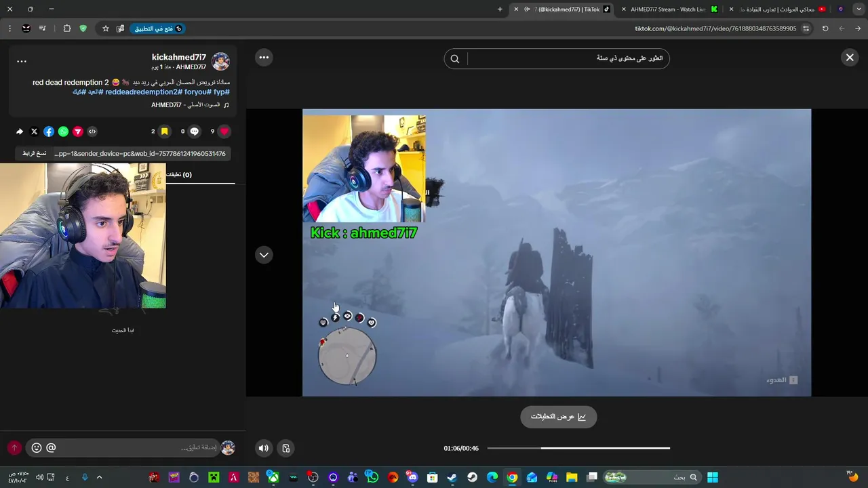Share to X icon

[x=34, y=131]
